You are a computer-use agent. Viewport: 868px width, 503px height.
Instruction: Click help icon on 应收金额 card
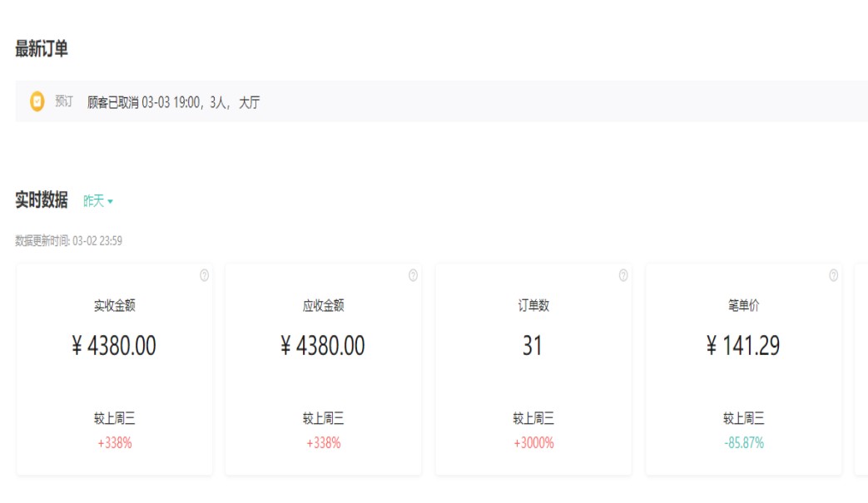tap(413, 276)
